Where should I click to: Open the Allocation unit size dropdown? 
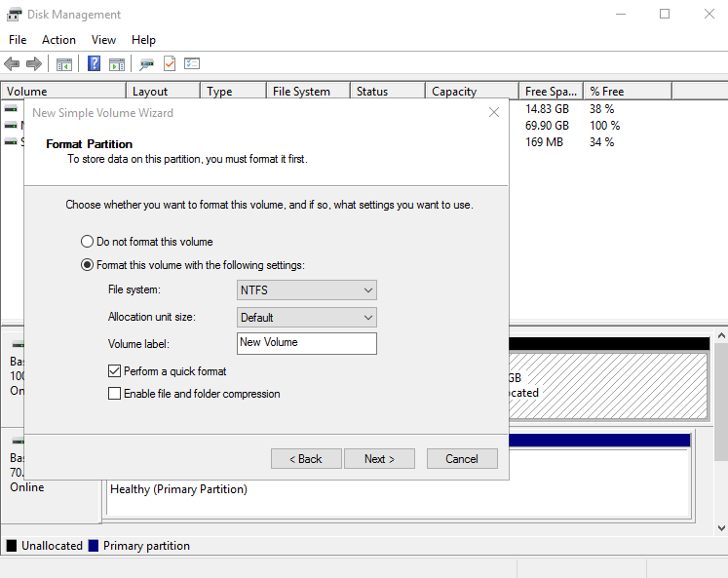[x=307, y=318]
